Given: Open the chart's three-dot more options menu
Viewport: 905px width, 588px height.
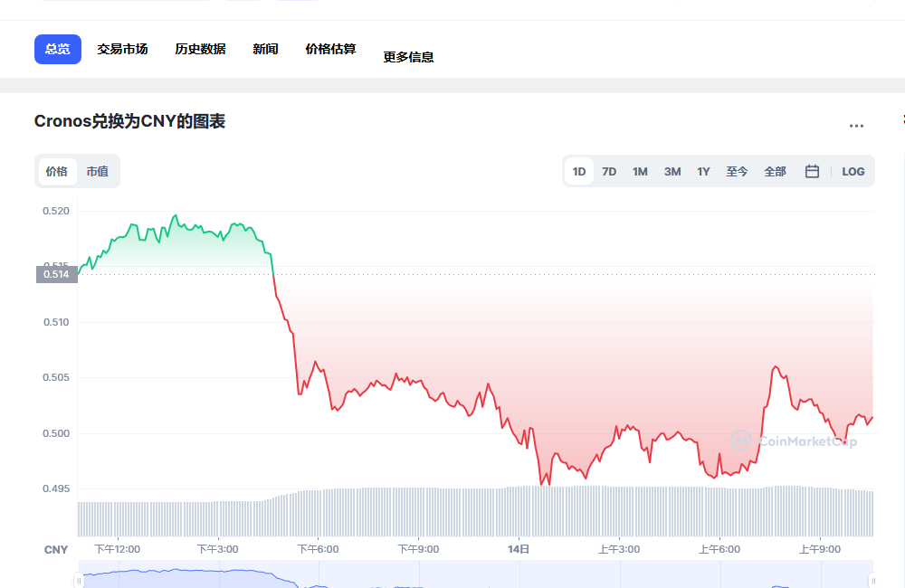Looking at the screenshot, I should tap(856, 125).
